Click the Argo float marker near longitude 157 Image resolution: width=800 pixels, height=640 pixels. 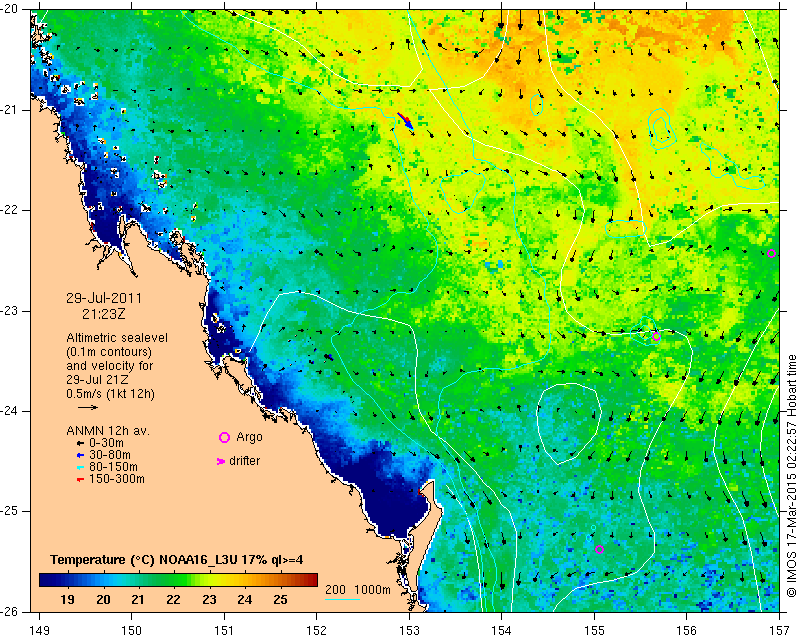pos(771,254)
